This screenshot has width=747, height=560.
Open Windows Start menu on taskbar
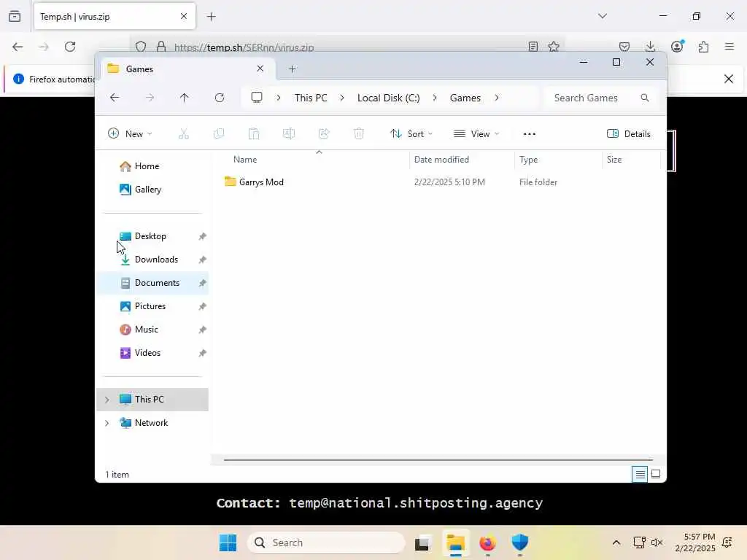(228, 542)
